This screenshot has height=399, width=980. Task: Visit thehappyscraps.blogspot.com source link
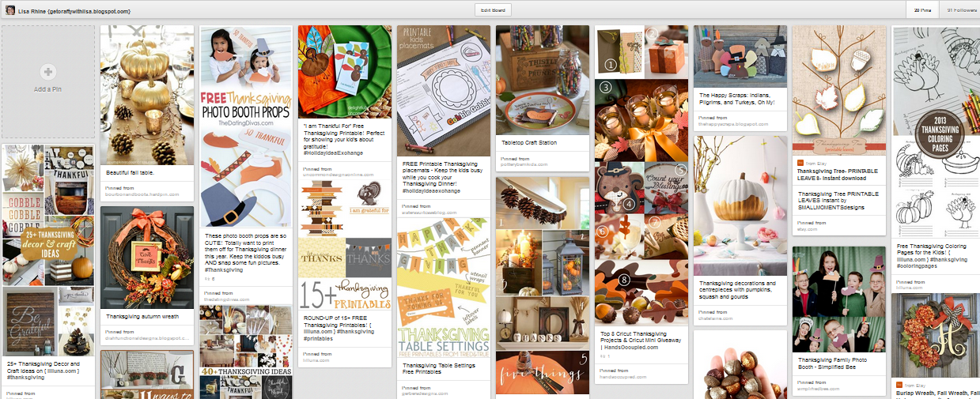(732, 124)
